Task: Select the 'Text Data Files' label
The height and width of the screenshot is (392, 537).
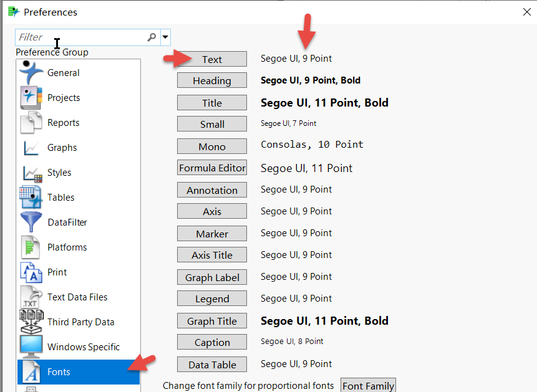Action: pos(77,297)
